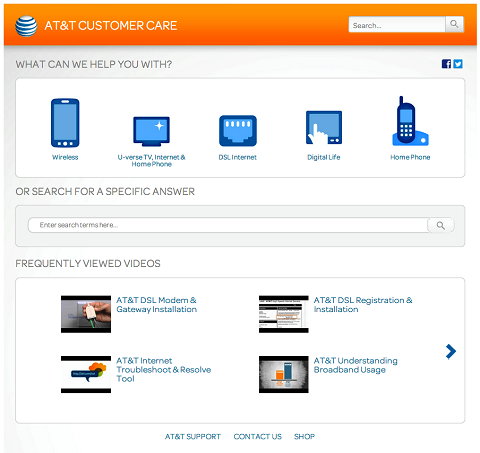Select the Home Phone cordless icon
The image size is (480, 453).
point(410,121)
